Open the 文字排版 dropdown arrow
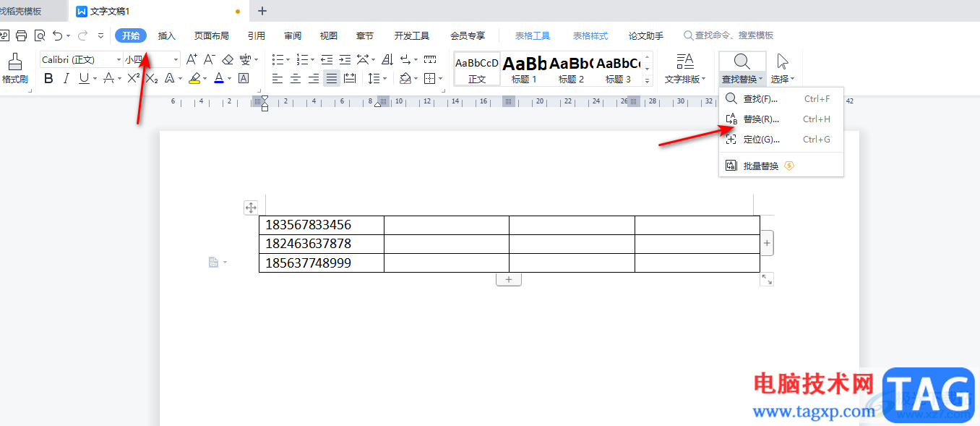 tap(704, 80)
